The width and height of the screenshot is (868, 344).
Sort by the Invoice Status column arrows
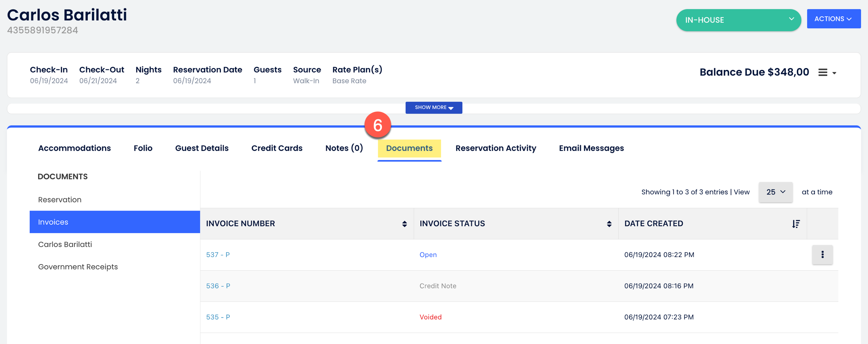point(609,224)
